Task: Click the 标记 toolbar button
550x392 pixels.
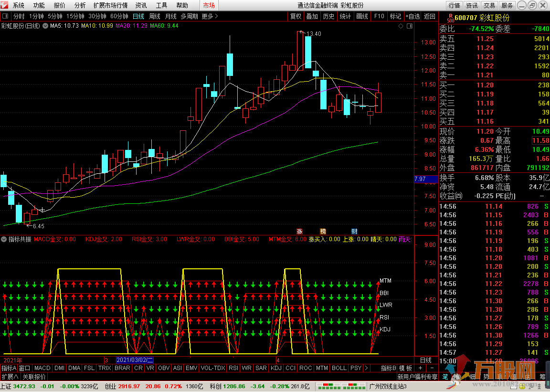Action: point(395,16)
